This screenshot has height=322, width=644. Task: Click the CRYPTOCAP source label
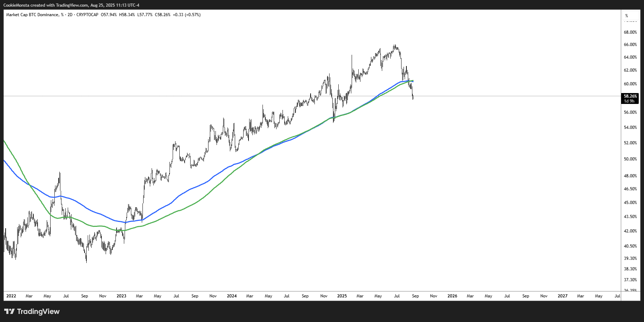tap(87, 15)
